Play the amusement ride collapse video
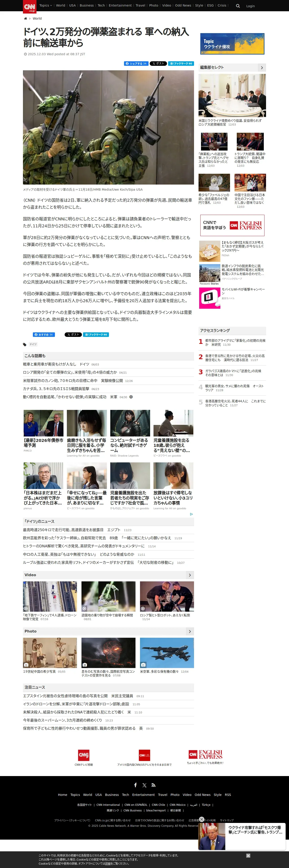 (x=108, y=596)
